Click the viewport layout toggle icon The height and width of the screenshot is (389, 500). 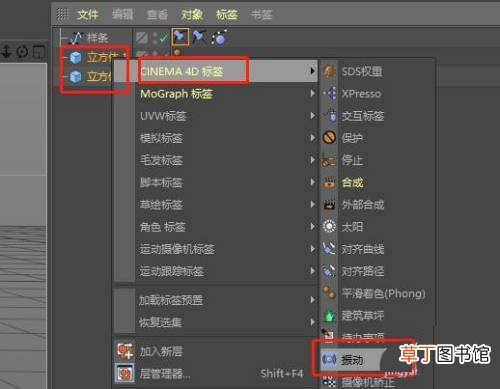pyautogui.click(x=40, y=52)
